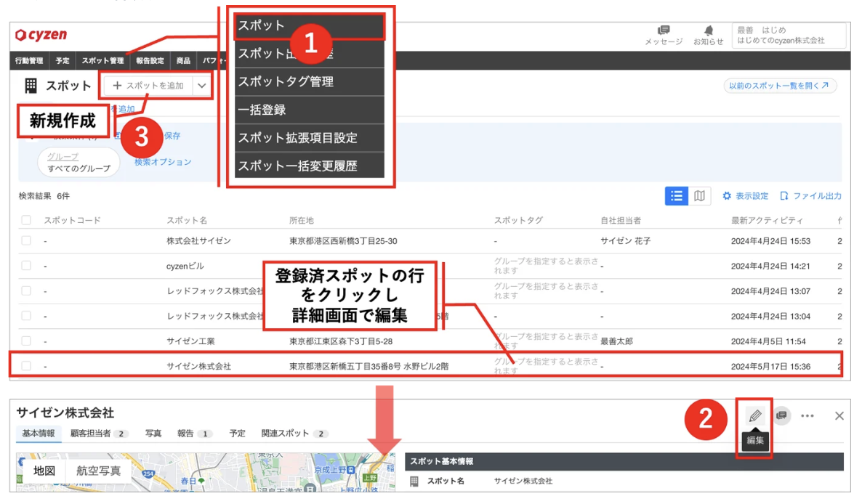Open the グループ すべてのグループ selector
Image resolution: width=862 pixels, height=504 pixels.
[78, 163]
